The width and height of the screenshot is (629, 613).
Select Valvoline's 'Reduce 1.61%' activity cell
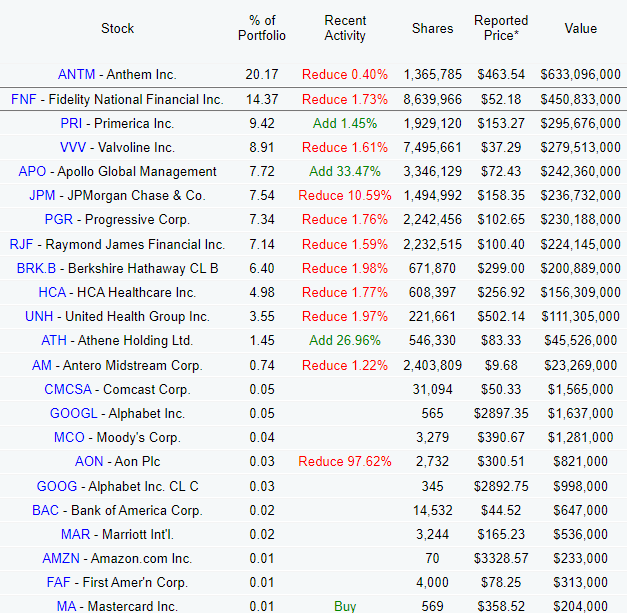[x=345, y=147]
